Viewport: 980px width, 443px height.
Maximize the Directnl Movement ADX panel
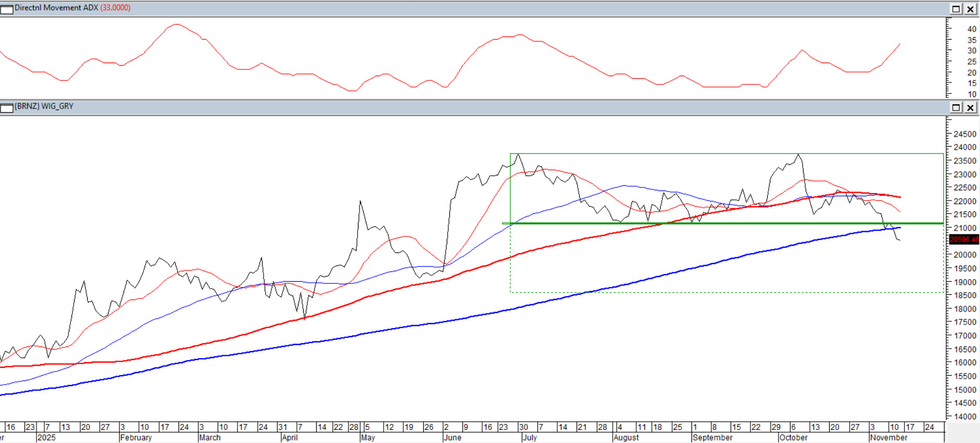pyautogui.click(x=956, y=9)
